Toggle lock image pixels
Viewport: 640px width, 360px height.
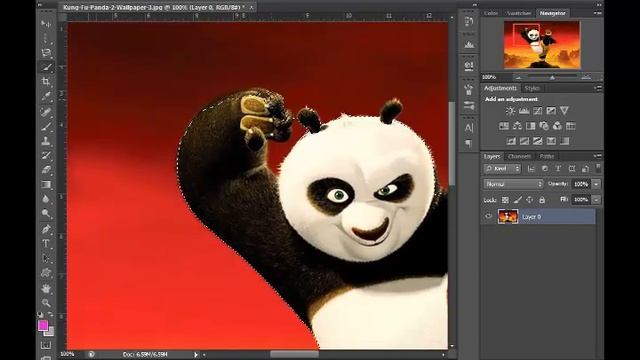click(x=518, y=200)
